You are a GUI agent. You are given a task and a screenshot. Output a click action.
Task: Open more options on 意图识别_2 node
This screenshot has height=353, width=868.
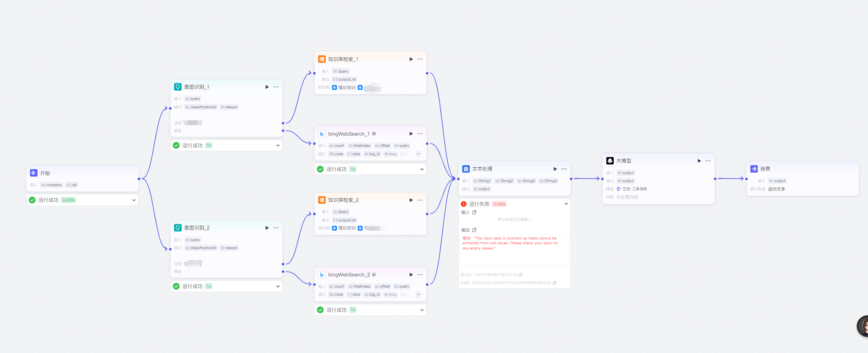276,228
